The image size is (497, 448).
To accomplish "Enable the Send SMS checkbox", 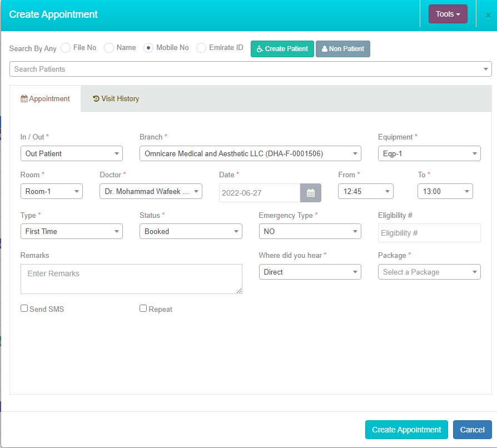I will [x=24, y=308].
